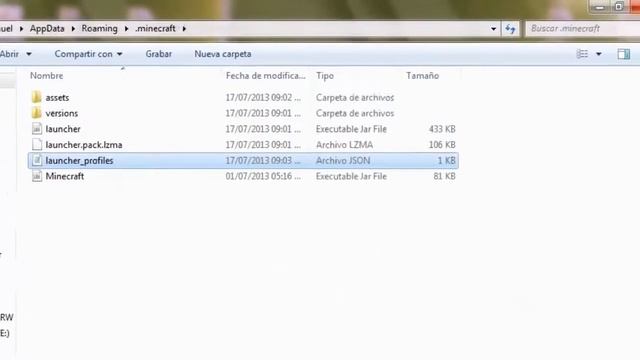Click the 17/07/2013 09:02 date cell
Image resolution: width=640 pixels, height=360 pixels.
coord(263,98)
